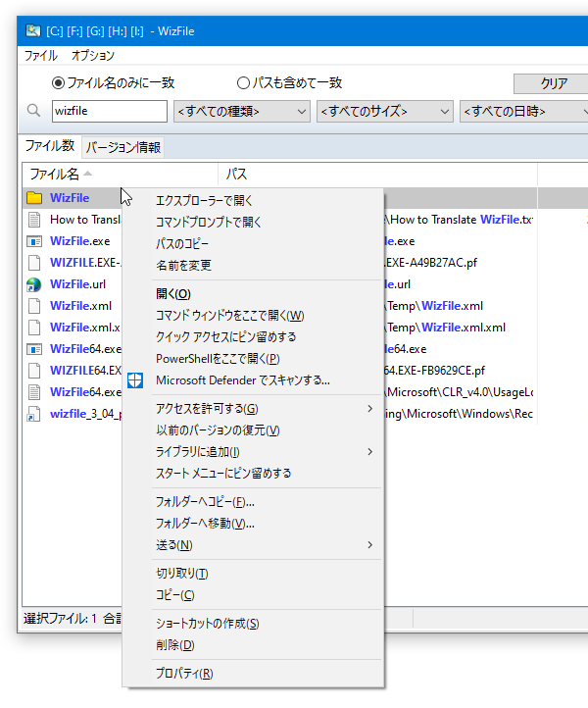Click the WizFile64.exe log document icon

pos(34,392)
